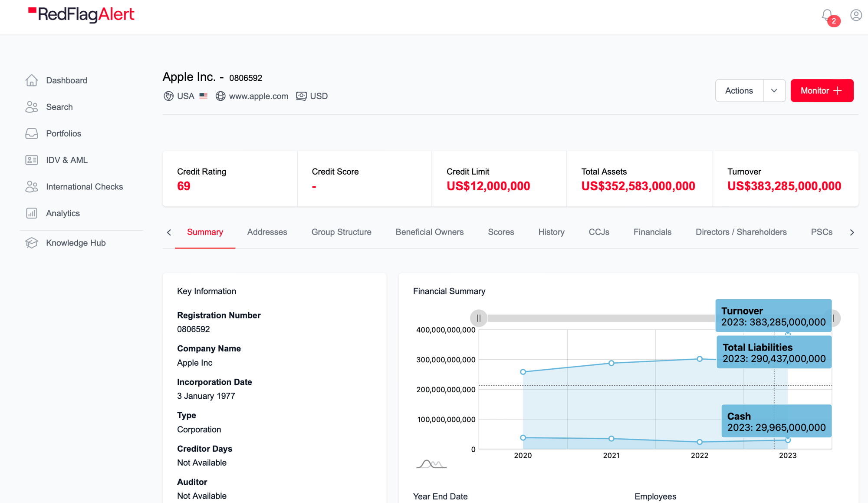Open Dashboard from the sidebar

(x=66, y=80)
